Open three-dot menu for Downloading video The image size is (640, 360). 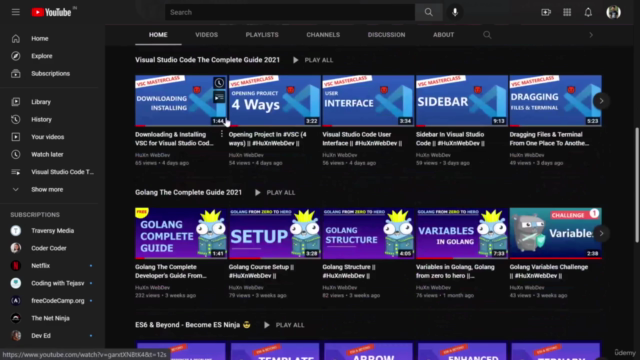pyautogui.click(x=222, y=134)
